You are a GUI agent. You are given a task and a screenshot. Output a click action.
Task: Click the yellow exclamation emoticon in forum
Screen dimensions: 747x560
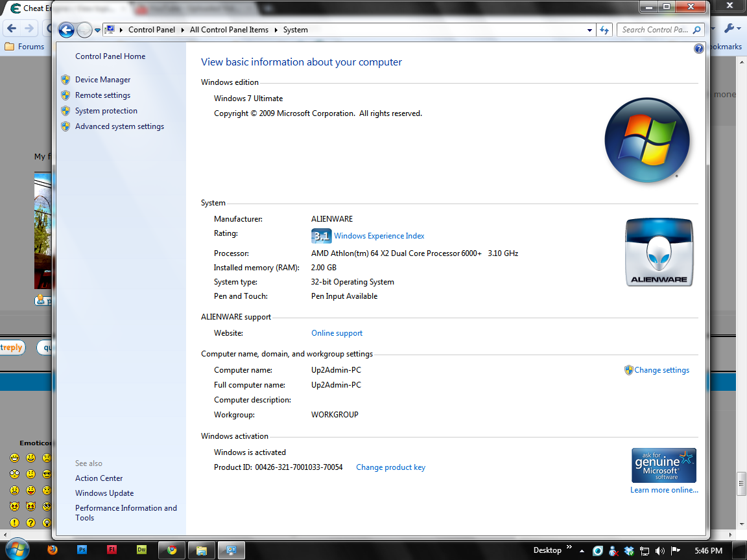click(x=15, y=522)
